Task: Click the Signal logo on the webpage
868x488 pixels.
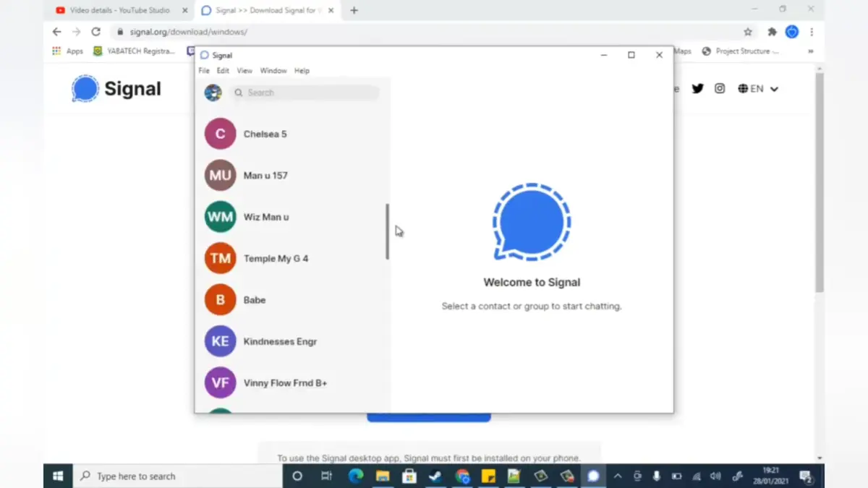Action: point(116,89)
